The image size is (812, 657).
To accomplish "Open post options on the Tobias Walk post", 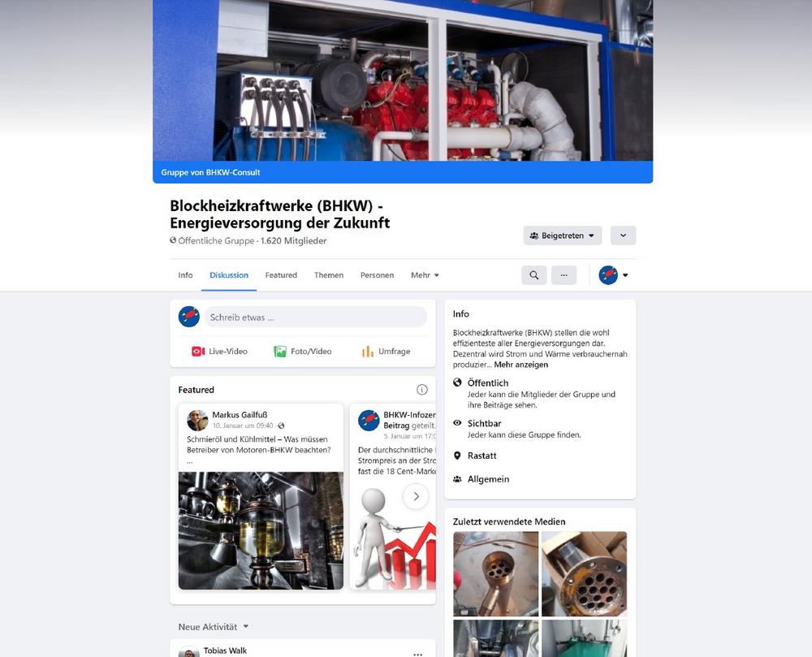I will (418, 654).
